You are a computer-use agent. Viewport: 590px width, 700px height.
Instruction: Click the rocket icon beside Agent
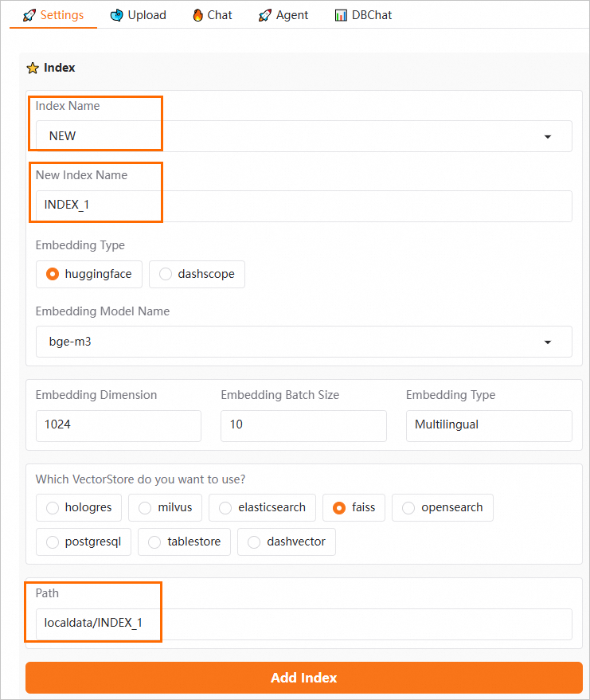pos(265,15)
